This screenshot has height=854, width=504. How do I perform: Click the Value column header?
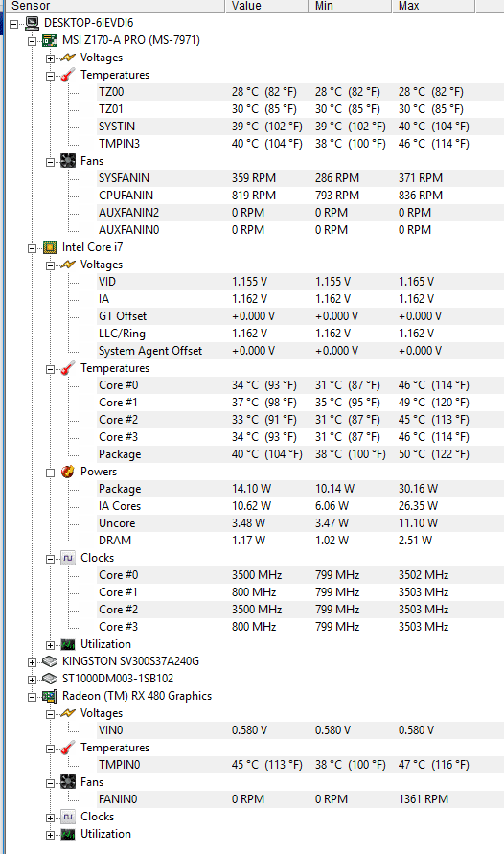(266, 6)
